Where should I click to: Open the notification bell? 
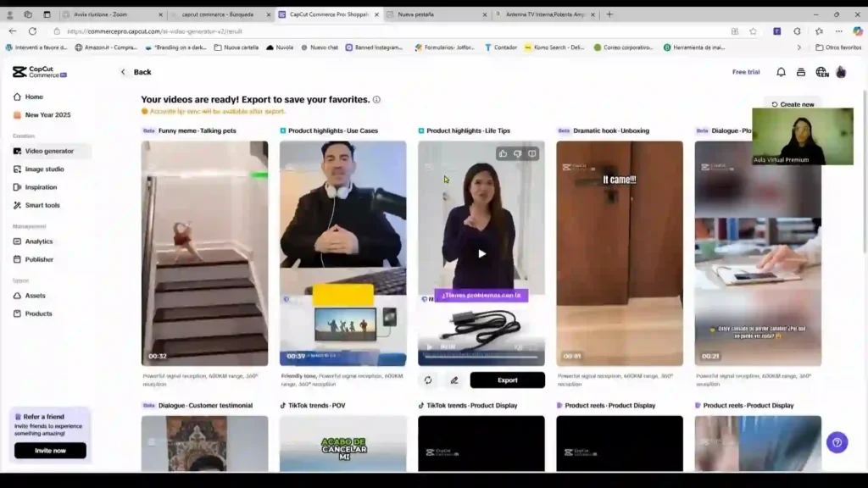pos(780,72)
